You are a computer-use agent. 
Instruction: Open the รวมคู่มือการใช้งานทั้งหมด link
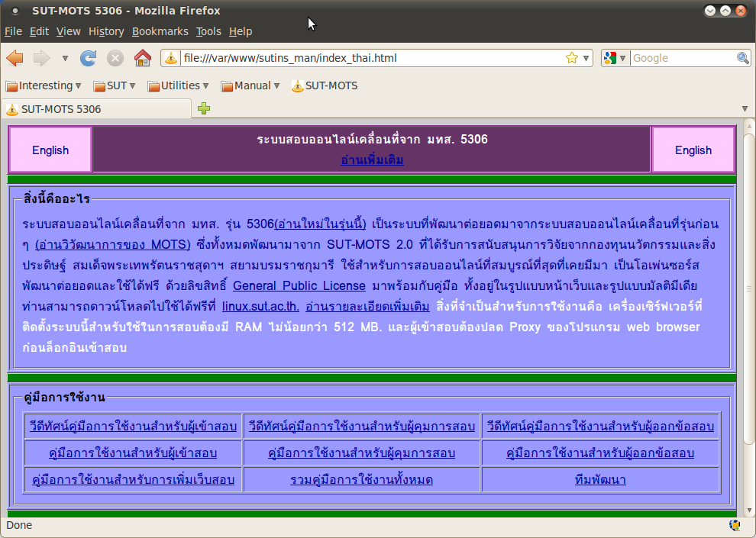[362, 480]
